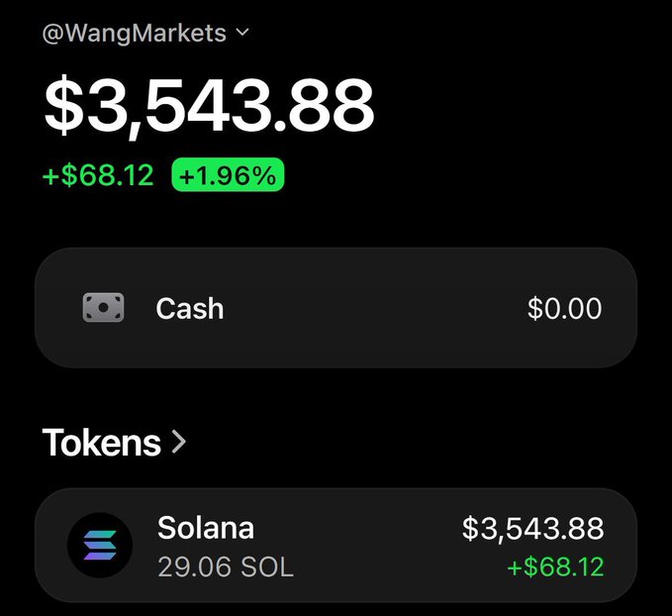Open the Solana token row
Screen dimensions: 672x616
pyautogui.click(x=336, y=546)
